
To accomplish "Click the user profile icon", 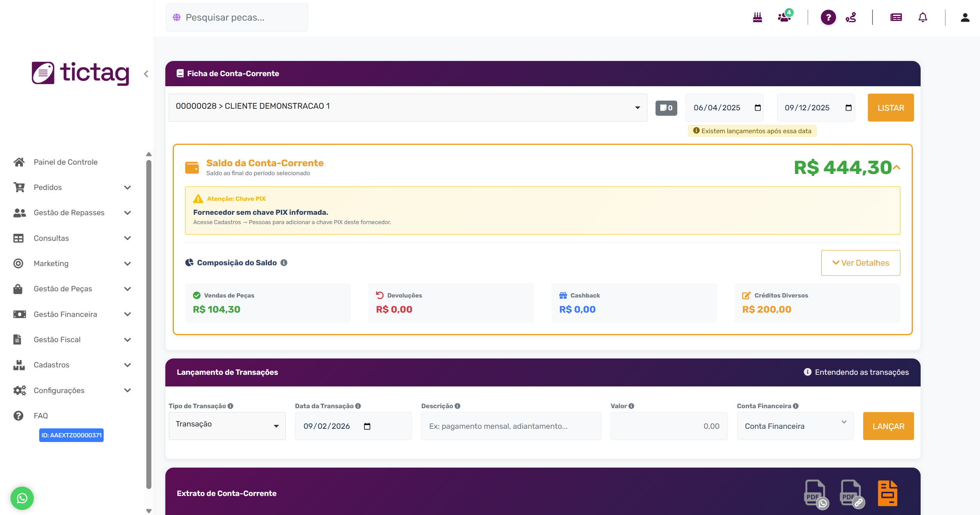I will tap(965, 17).
